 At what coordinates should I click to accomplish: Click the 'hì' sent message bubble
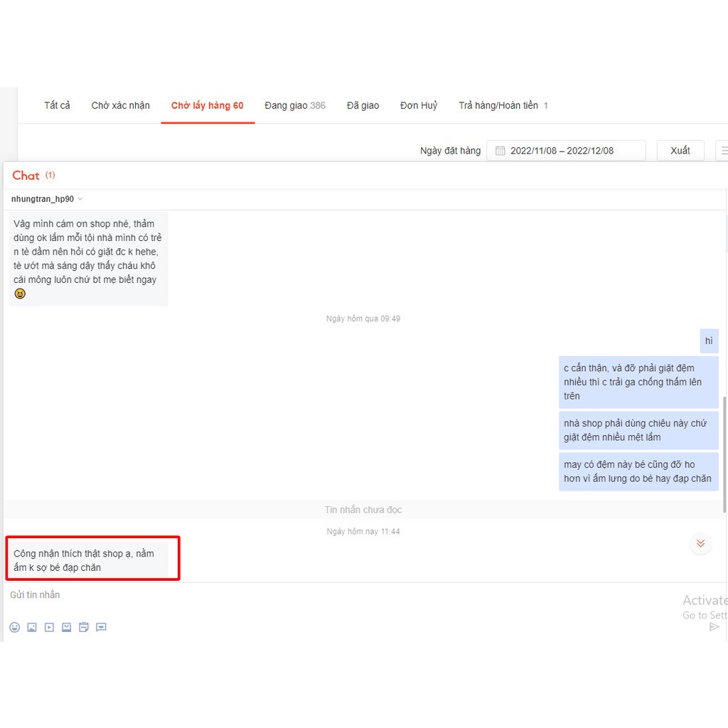tap(709, 341)
